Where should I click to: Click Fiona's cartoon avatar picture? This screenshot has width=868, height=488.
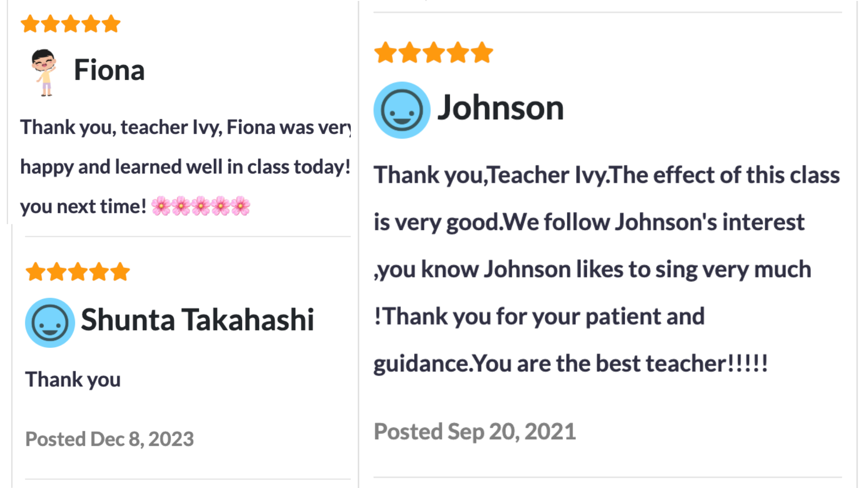[x=44, y=72]
